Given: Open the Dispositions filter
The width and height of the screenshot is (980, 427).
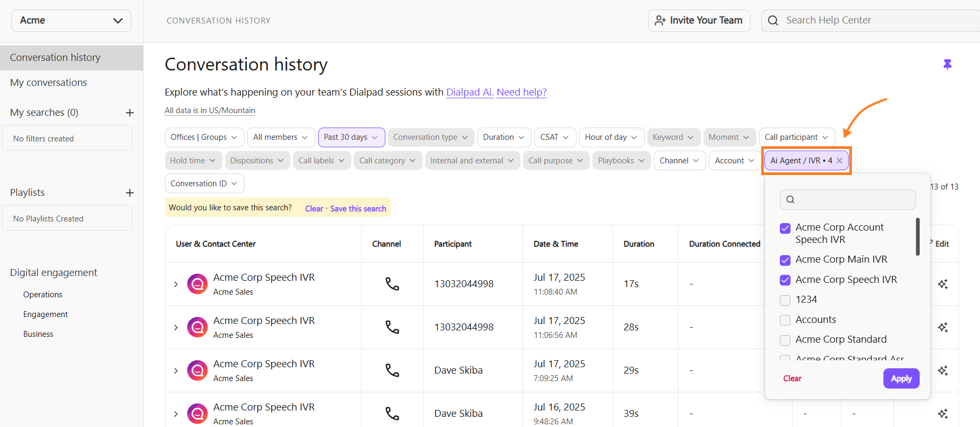Looking at the screenshot, I should pos(258,161).
